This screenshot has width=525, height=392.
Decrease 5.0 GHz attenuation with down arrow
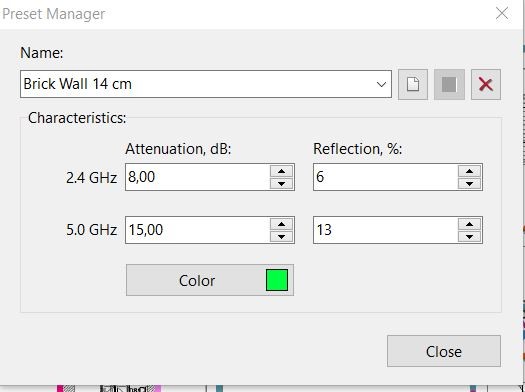282,236
